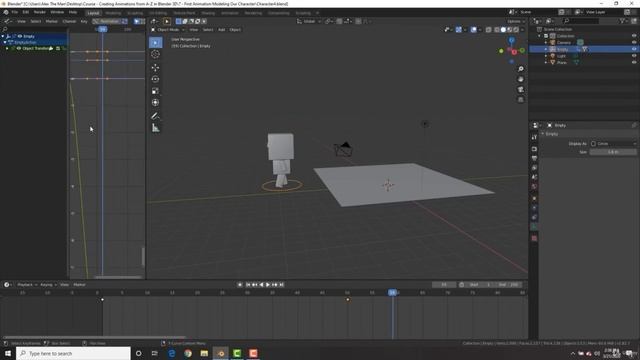640x360 pixels.
Task: Select the Select Box tool in the viewport toolbar
Action: pyautogui.click(x=156, y=42)
